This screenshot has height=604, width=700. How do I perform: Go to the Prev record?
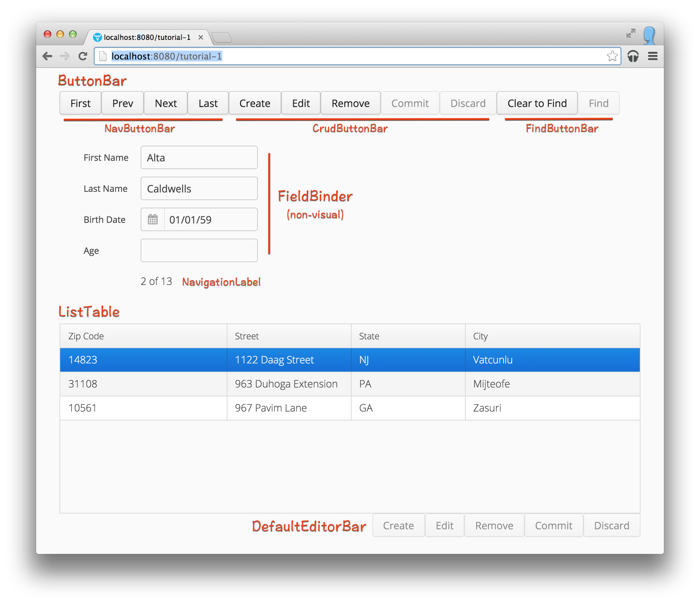click(123, 103)
